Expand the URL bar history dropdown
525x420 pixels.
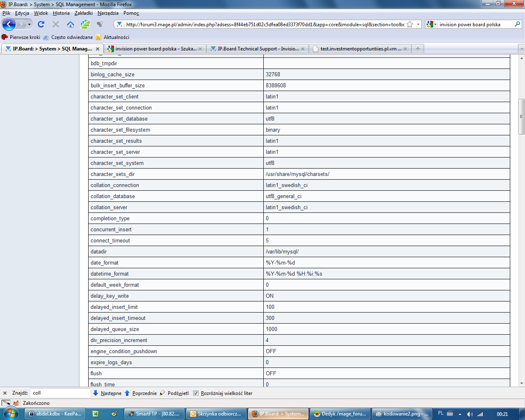(x=418, y=25)
